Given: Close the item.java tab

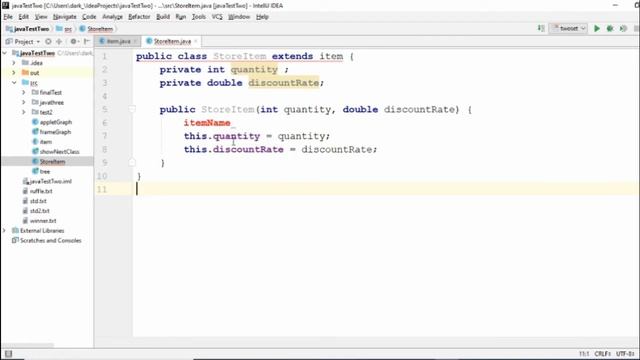Looking at the screenshot, I should click(136, 42).
